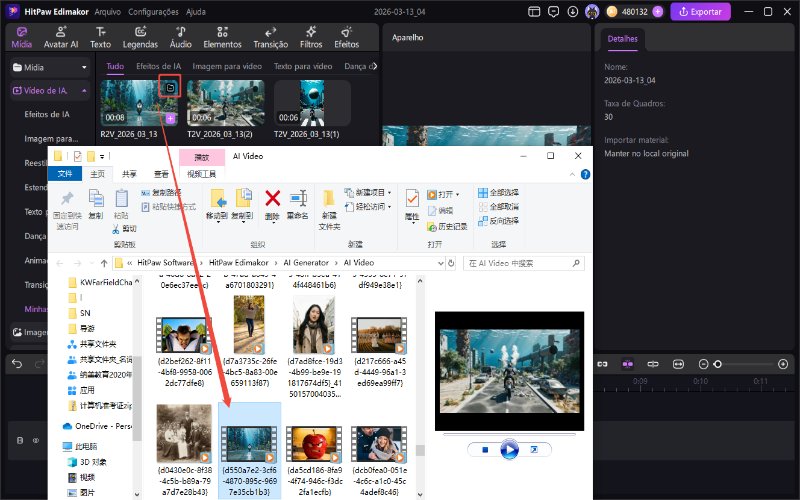800x500 pixels.
Task: Toggle the purple timeline snapping button
Action: [628, 364]
